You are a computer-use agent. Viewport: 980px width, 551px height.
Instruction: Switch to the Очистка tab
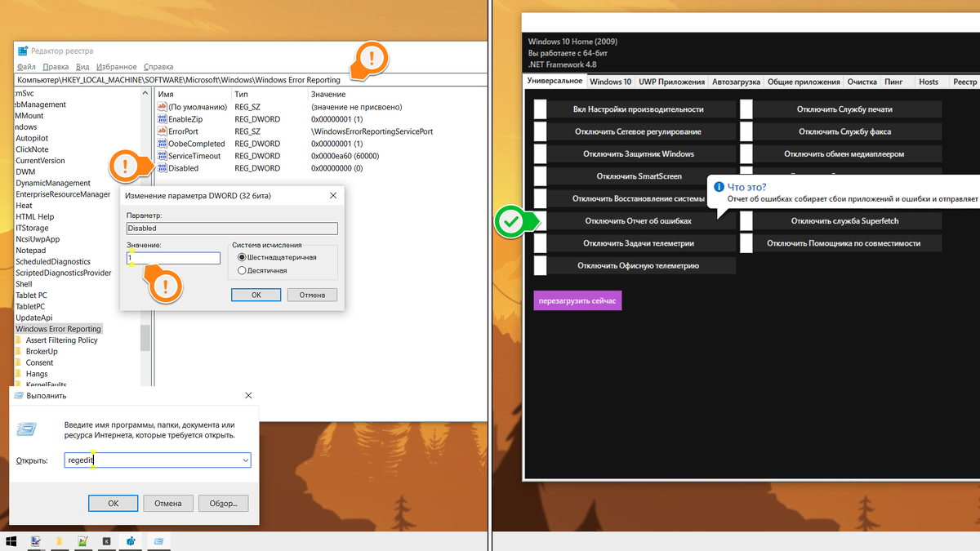862,82
